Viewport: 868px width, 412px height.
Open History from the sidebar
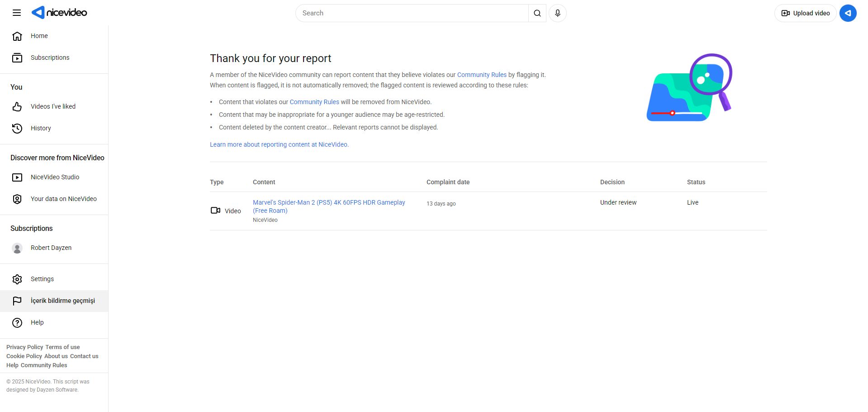40,128
